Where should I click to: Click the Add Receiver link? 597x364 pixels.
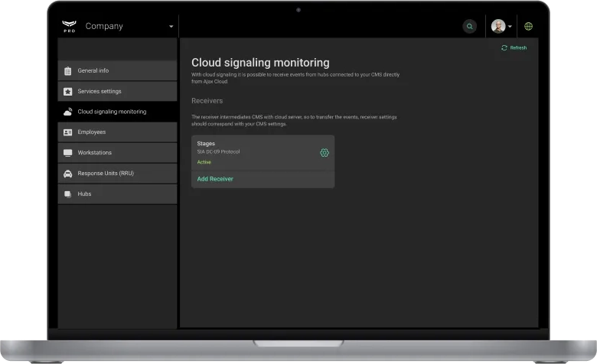pos(215,179)
